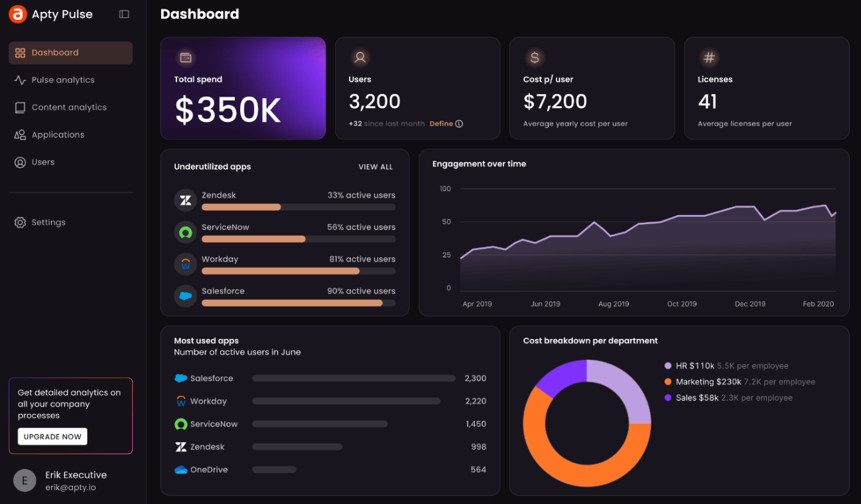Image resolution: width=861 pixels, height=504 pixels.
Task: Click the Apty Pulse logo icon
Action: tap(17, 13)
